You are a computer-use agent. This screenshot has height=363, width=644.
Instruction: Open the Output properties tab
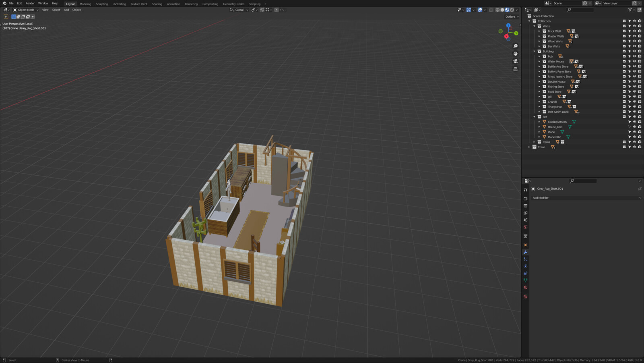pyautogui.click(x=525, y=206)
